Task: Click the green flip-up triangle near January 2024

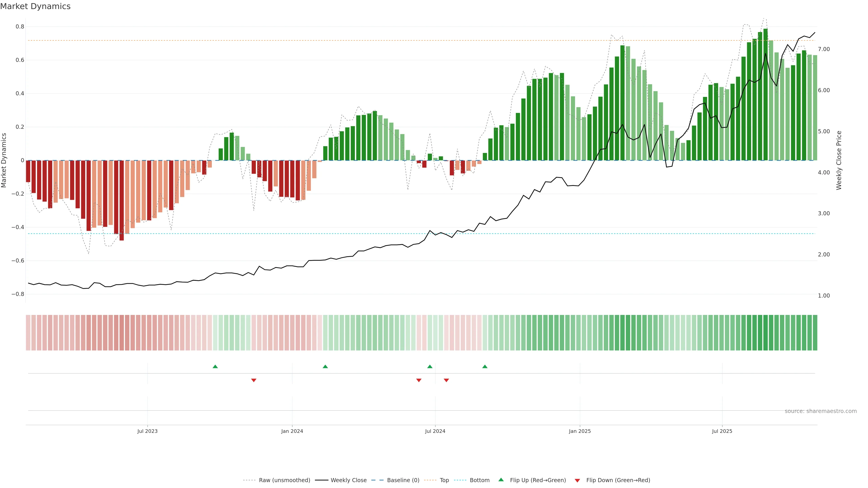Action: coord(325,366)
